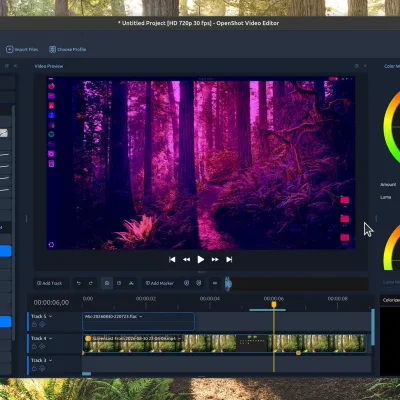Click the rewind button
Screen dimensions: 400x400
pyautogui.click(x=186, y=259)
